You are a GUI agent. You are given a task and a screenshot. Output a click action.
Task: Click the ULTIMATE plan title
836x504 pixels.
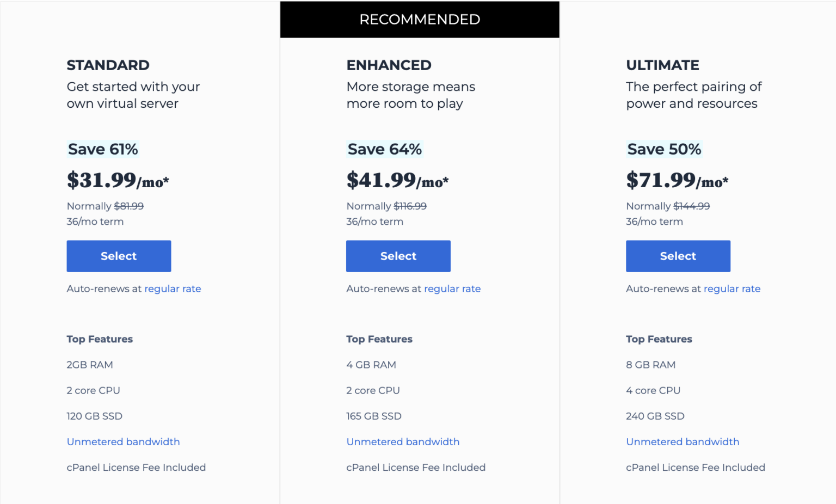[x=662, y=65]
